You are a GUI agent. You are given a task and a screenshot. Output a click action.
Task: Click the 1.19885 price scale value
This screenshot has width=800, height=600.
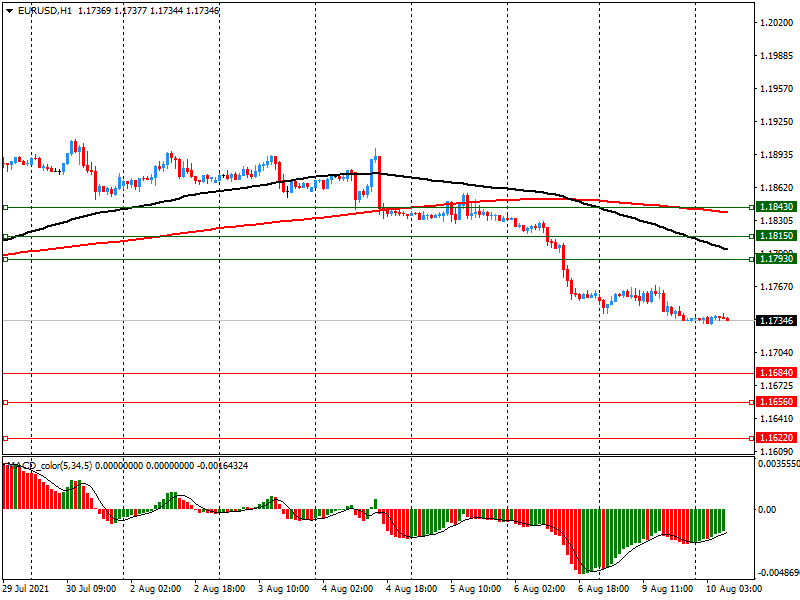click(777, 56)
